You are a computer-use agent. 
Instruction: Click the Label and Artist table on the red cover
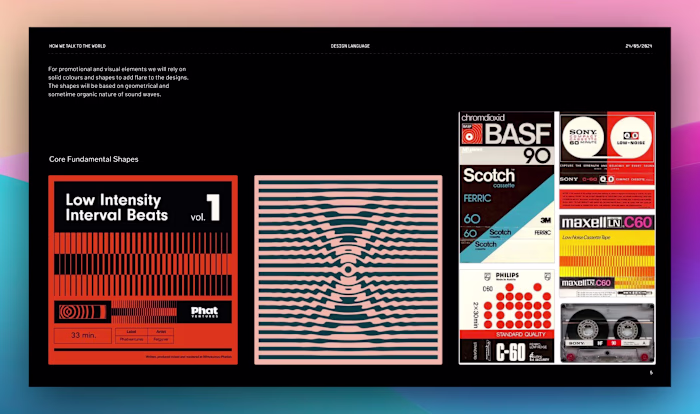(x=144, y=335)
